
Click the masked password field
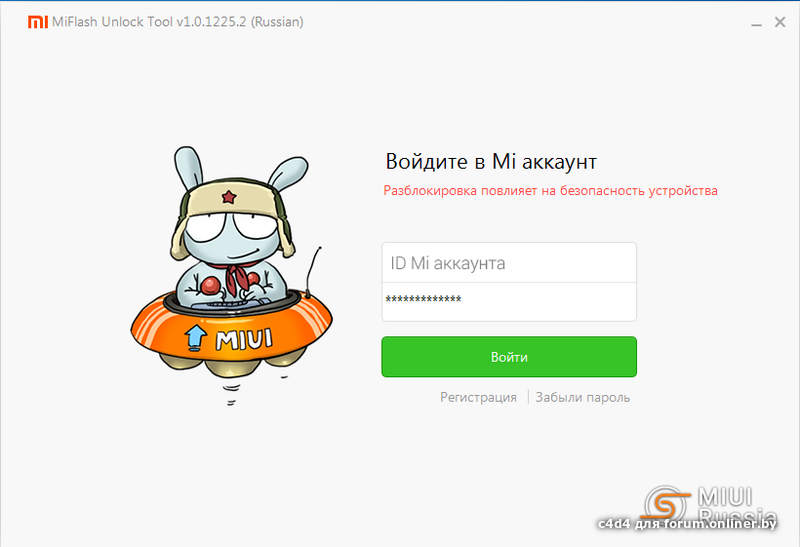click(x=509, y=302)
